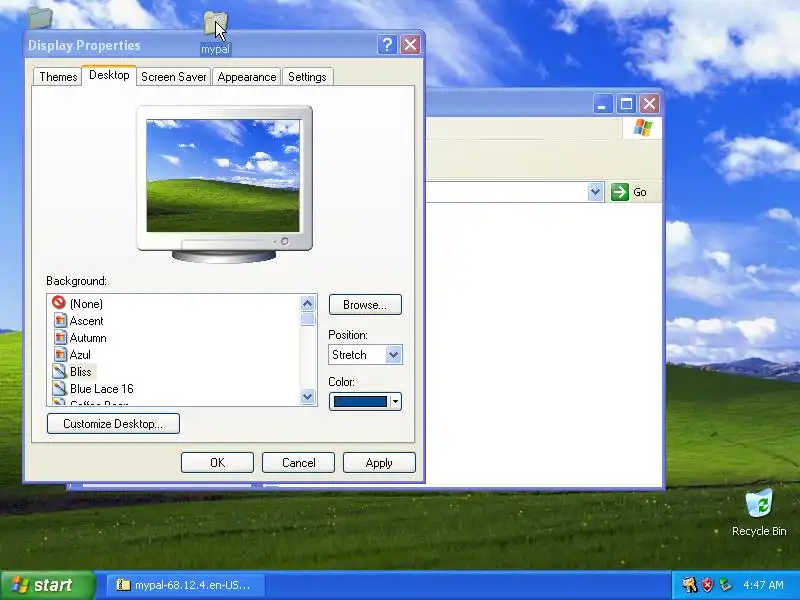The image size is (800, 600).
Task: Click the monitor wallpaper preview
Action: 223,176
